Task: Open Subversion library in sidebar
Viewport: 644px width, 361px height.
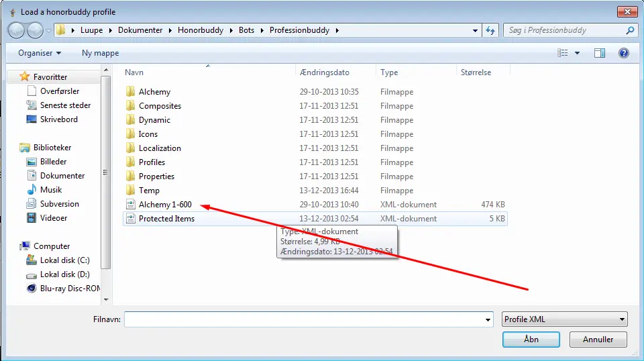Action: [x=59, y=204]
